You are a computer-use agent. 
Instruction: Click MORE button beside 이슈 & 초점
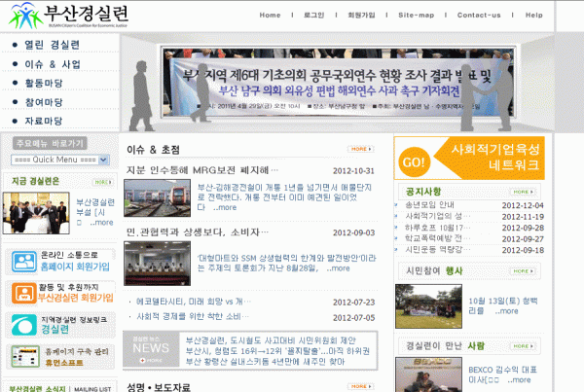359,149
